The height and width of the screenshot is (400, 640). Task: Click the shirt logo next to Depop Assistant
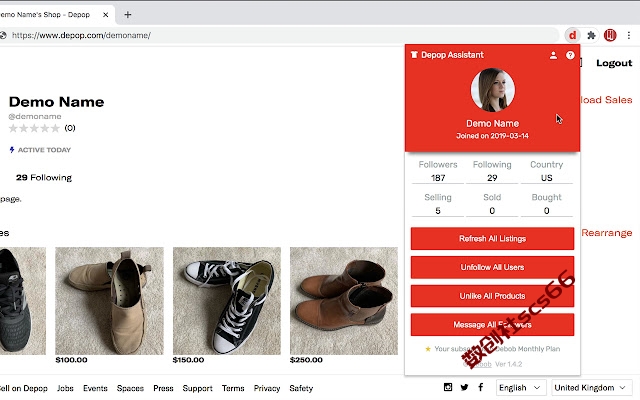tap(414, 55)
